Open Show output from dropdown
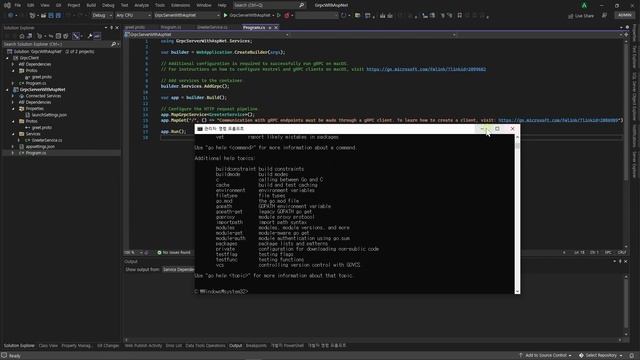Image resolution: width=640 pixels, height=360 pixels. [178, 269]
